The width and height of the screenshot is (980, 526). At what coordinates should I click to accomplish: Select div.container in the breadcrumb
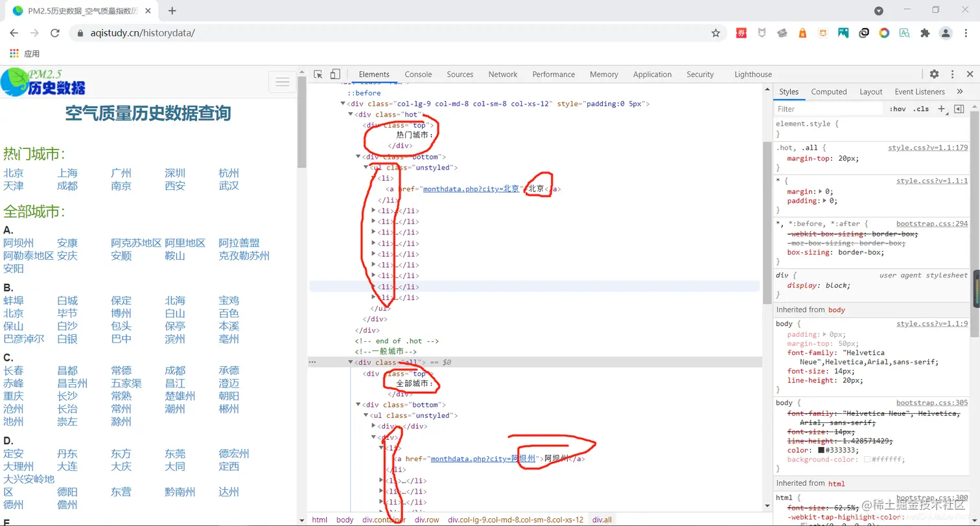coord(384,520)
